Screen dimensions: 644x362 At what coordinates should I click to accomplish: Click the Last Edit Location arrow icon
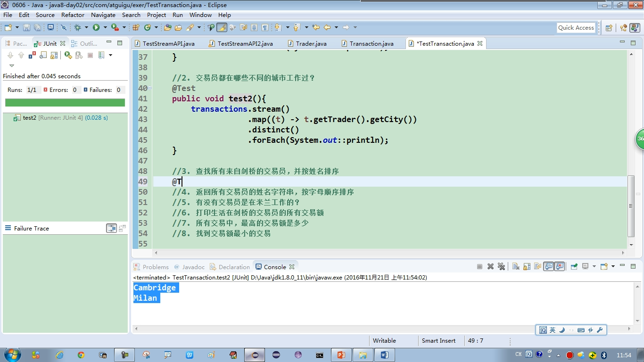(x=316, y=28)
